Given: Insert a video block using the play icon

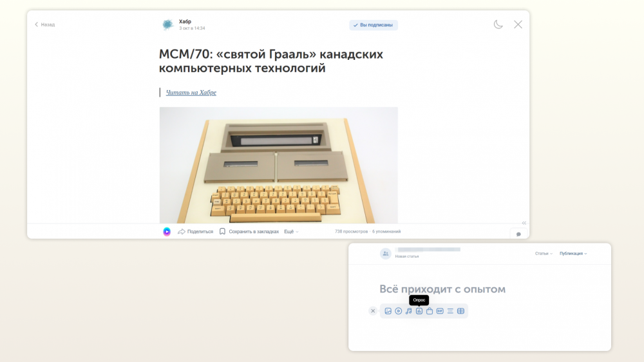Looking at the screenshot, I should (399, 311).
